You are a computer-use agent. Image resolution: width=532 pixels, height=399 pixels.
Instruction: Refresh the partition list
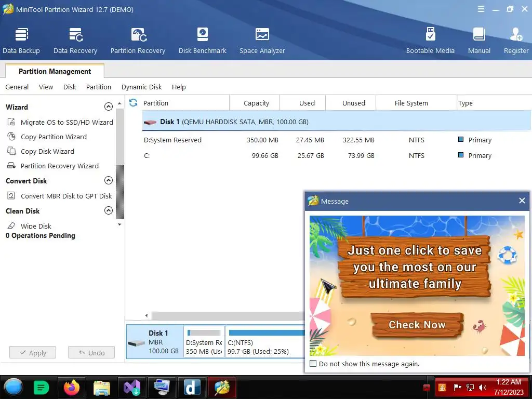click(x=134, y=102)
